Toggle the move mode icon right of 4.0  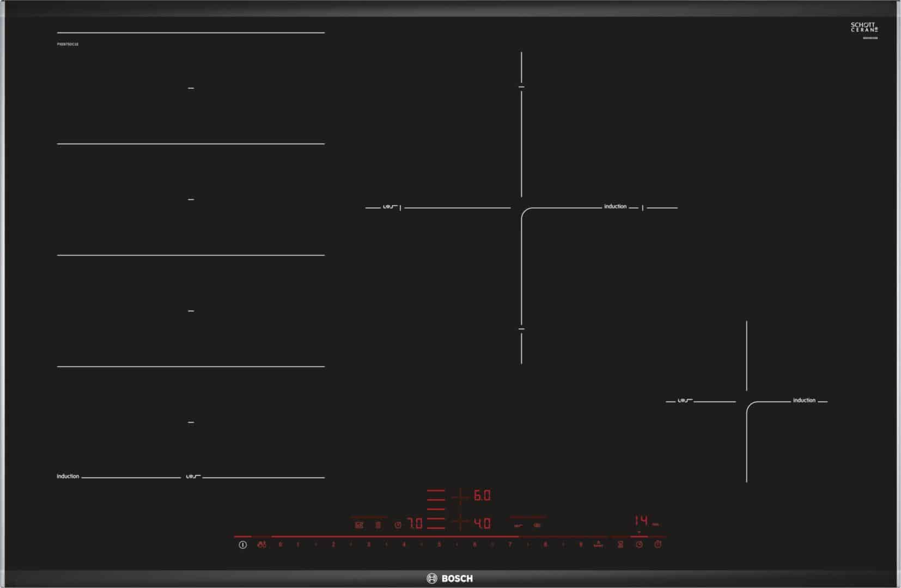pyautogui.click(x=518, y=525)
